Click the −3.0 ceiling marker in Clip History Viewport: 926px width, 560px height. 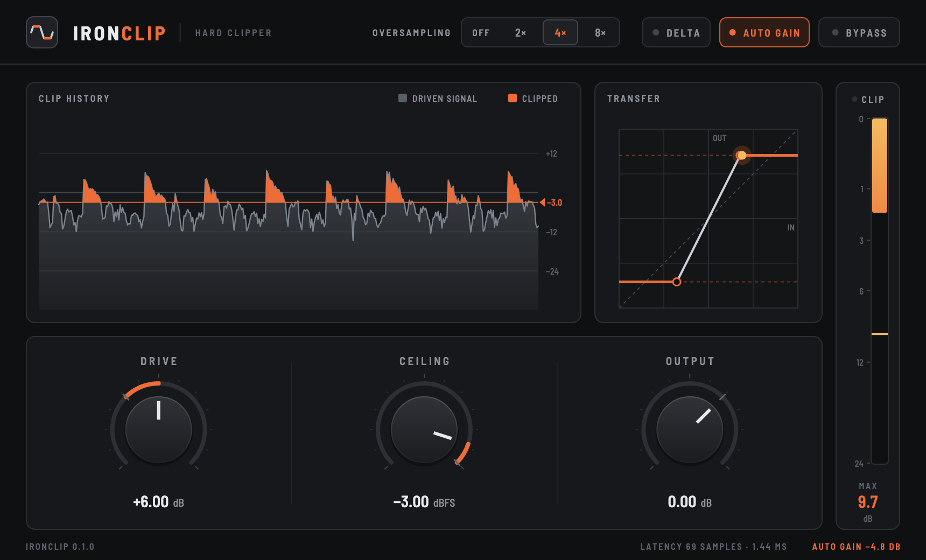coord(551,202)
